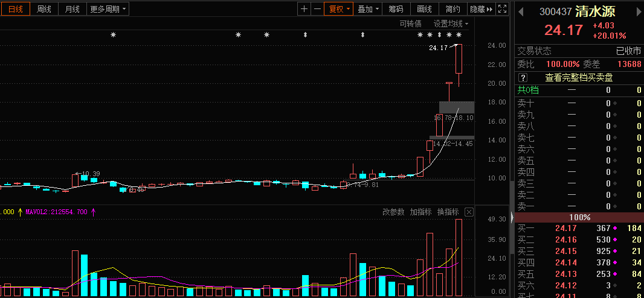Select the 买六 24.12 bid row
This screenshot has width=644, height=298.
(579, 286)
